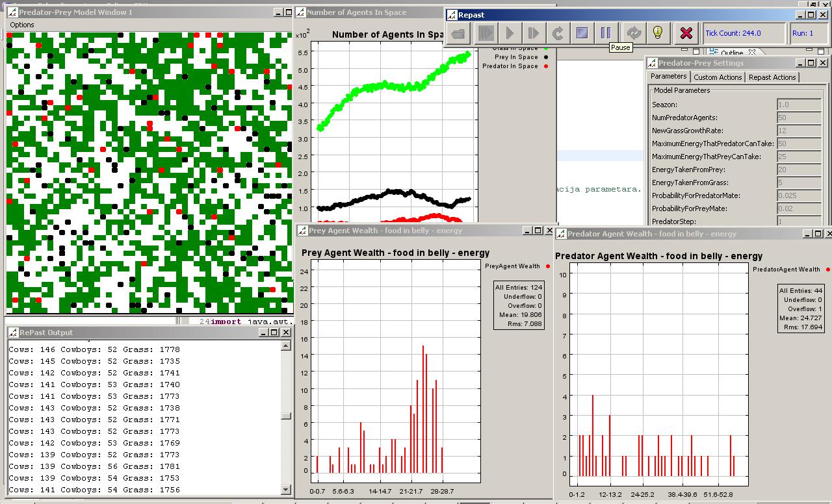This screenshot has height=504, width=832.
Task: Open the Options menu in model window
Action: click(x=22, y=25)
